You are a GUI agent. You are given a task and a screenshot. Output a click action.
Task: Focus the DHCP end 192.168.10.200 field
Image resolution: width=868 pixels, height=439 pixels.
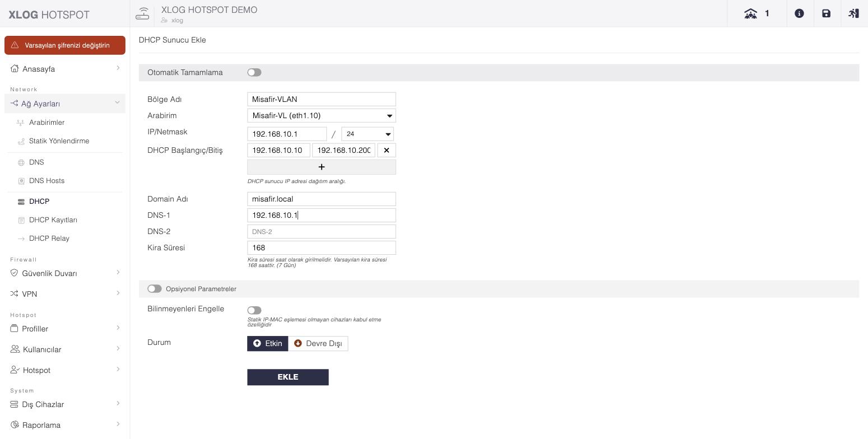344,150
